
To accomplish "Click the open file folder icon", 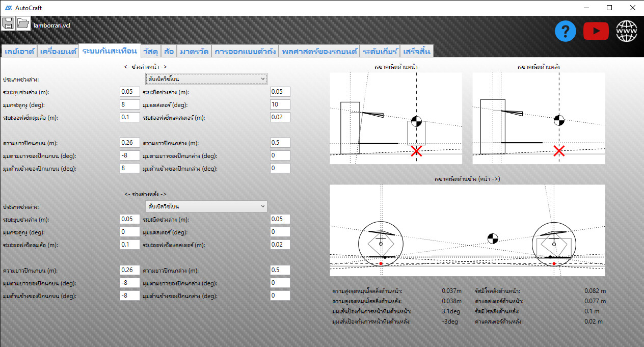I will 23,23.
